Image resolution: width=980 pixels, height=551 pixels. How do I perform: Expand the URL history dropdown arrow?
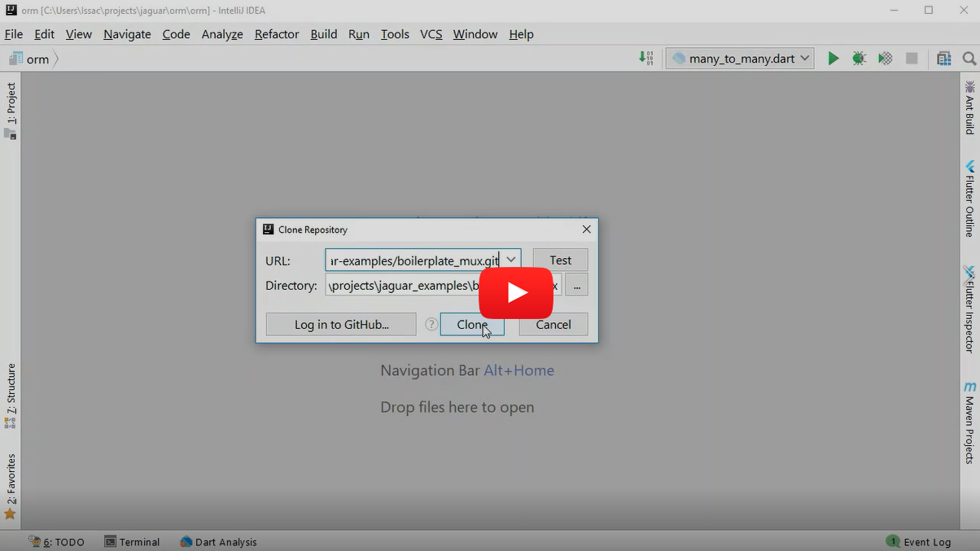click(510, 260)
